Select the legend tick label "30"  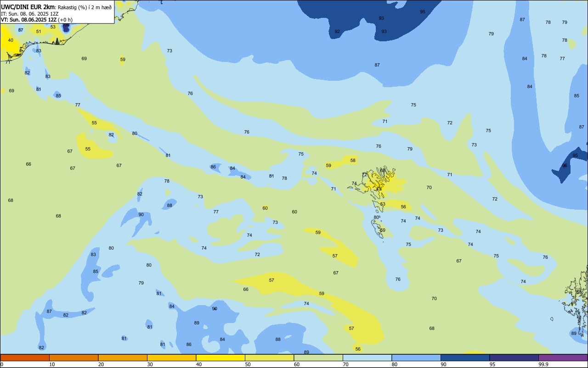click(150, 364)
